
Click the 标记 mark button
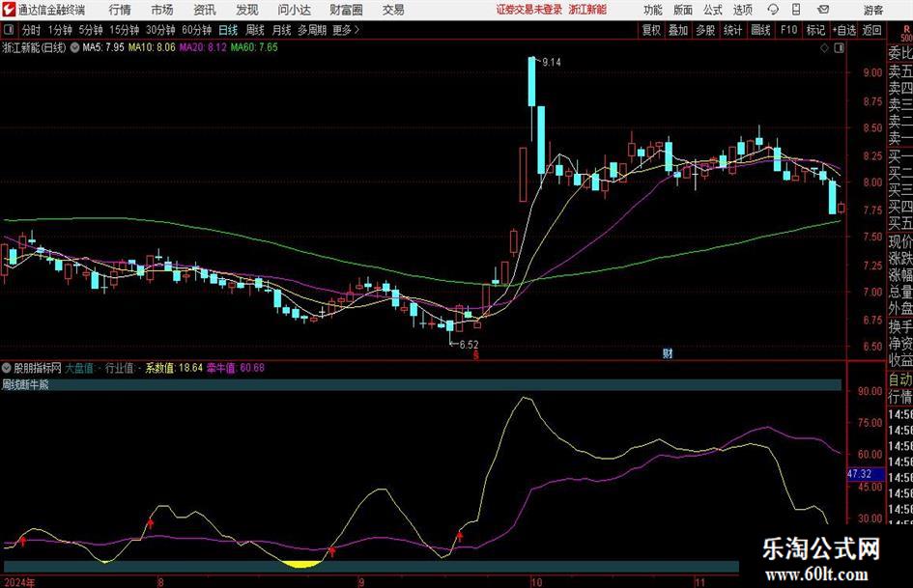pos(815,30)
